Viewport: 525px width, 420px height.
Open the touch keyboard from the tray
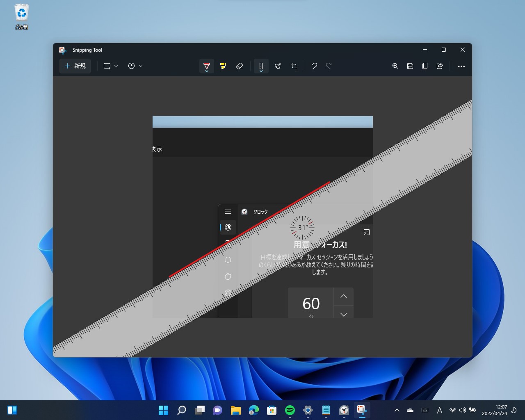pos(425,410)
